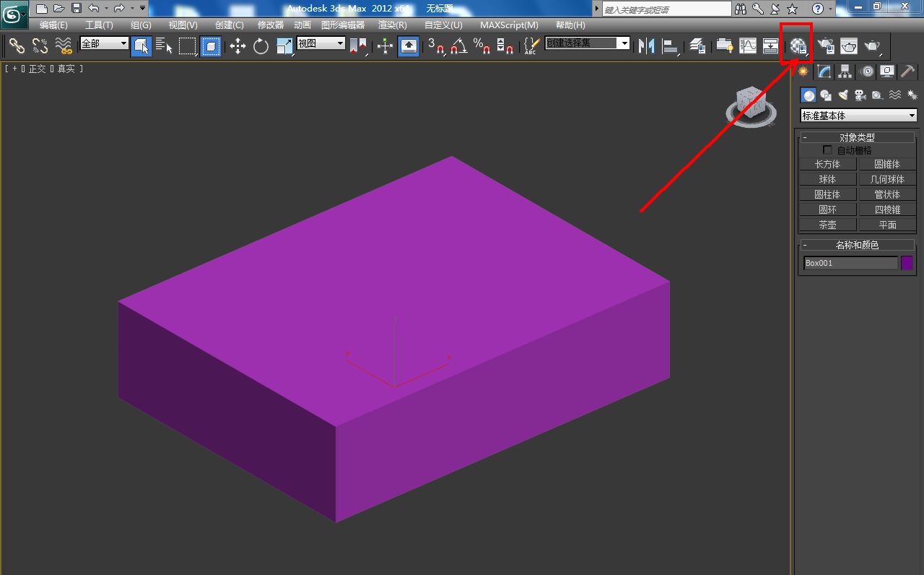Click the 圆柱体 button
The height and width of the screenshot is (575, 924).
coord(827,194)
